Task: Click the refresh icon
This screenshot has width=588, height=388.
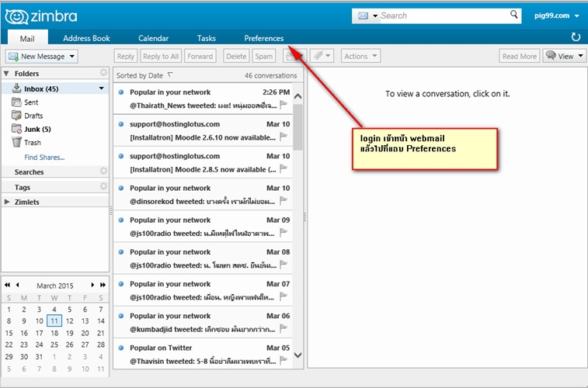Action: pos(576,37)
